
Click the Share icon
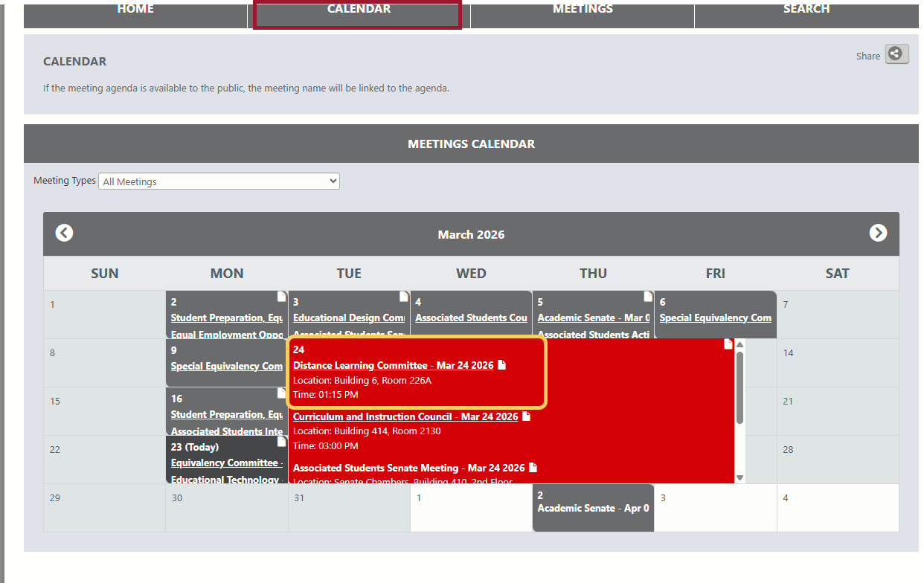coord(896,54)
